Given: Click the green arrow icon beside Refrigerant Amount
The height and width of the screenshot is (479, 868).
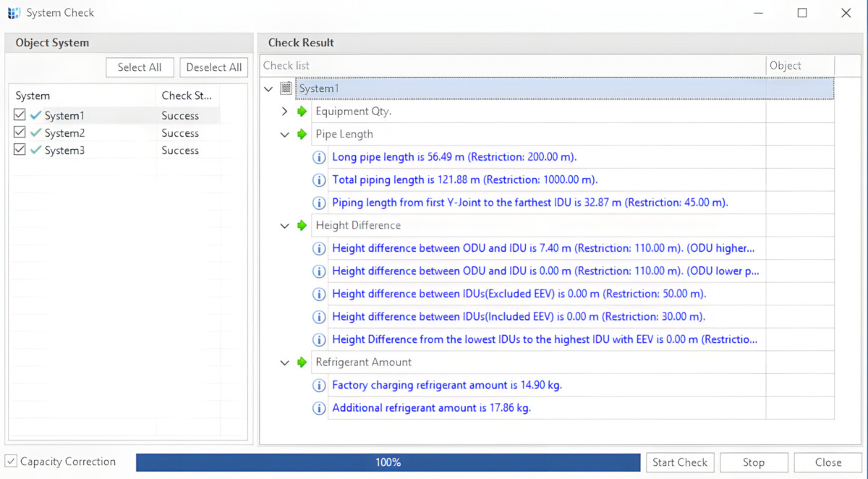Looking at the screenshot, I should tap(302, 363).
